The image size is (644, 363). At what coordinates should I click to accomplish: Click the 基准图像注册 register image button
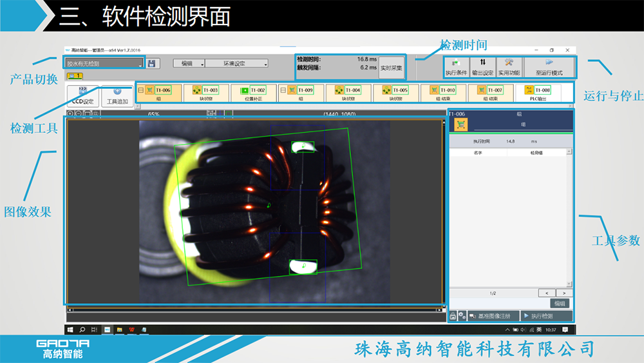pyautogui.click(x=494, y=316)
